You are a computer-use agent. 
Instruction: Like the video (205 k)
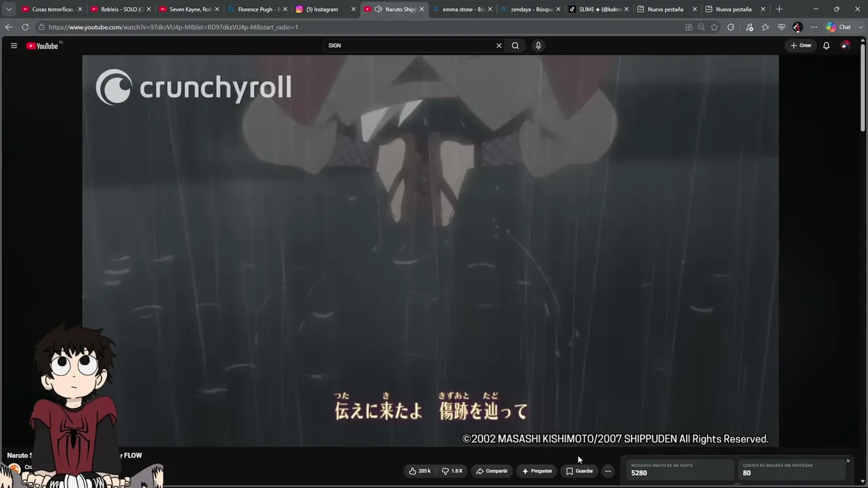click(420, 471)
